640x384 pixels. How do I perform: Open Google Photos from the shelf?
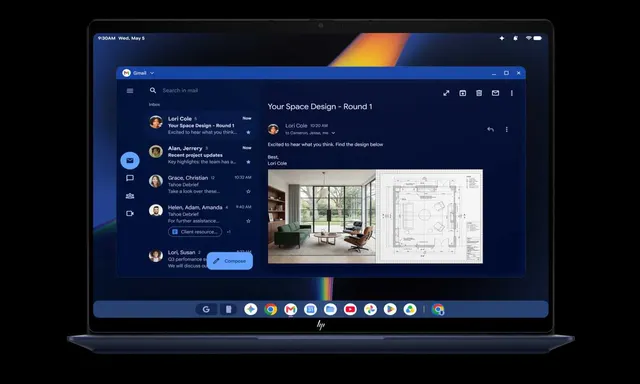370,309
